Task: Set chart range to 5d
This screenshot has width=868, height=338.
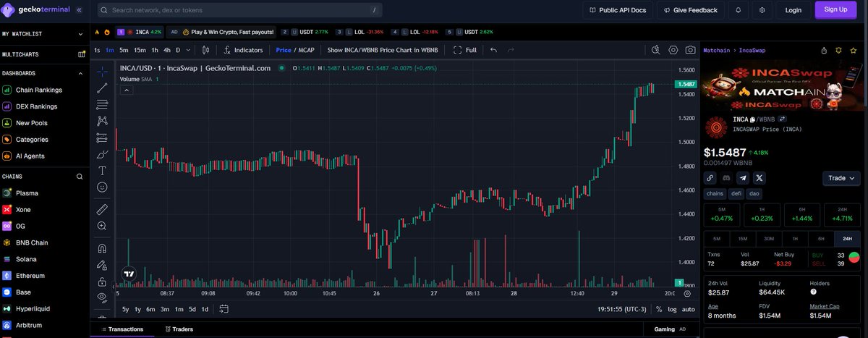Action: (x=192, y=309)
